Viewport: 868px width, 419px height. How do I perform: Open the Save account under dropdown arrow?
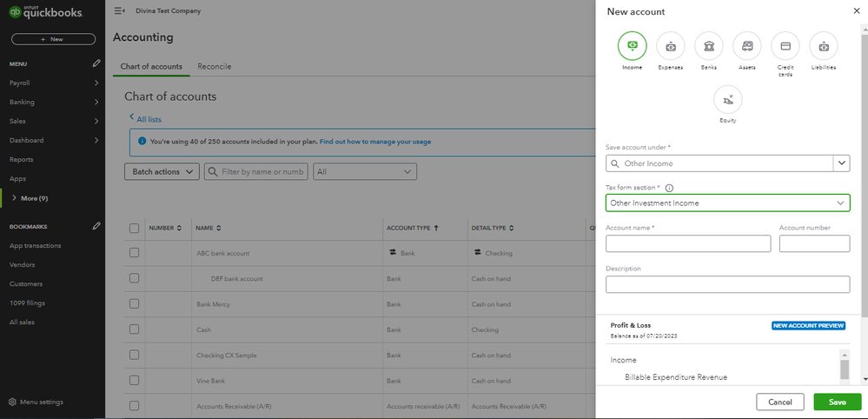tap(841, 163)
